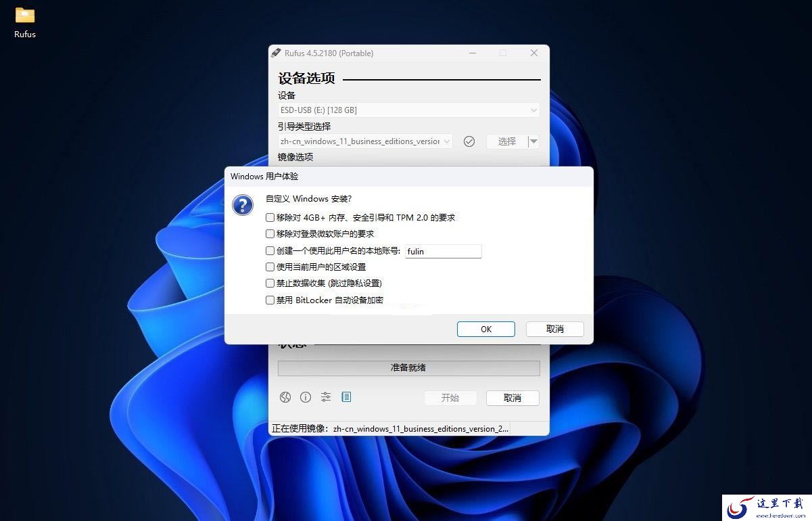Image resolution: width=812 pixels, height=521 pixels.
Task: Open Rufus application settings sliders icon
Action: click(x=326, y=397)
